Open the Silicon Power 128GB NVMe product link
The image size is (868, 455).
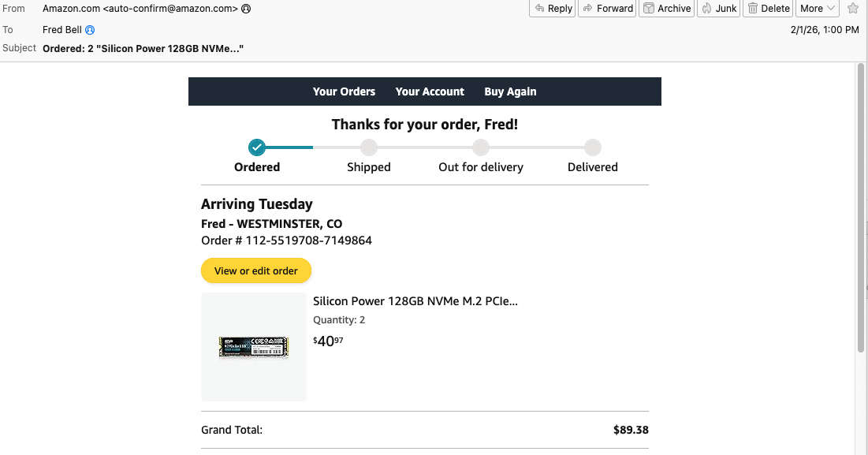tap(415, 301)
